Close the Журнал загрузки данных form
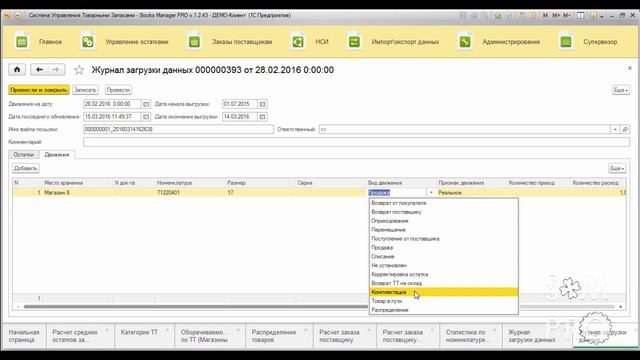This screenshot has height=360, width=640. [x=629, y=68]
